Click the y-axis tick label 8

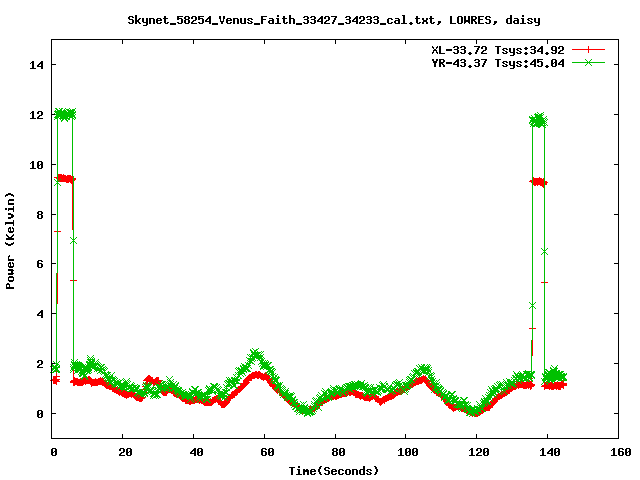40,215
